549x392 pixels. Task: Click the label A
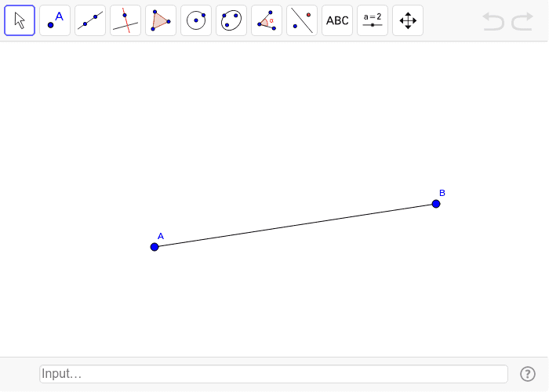point(161,236)
